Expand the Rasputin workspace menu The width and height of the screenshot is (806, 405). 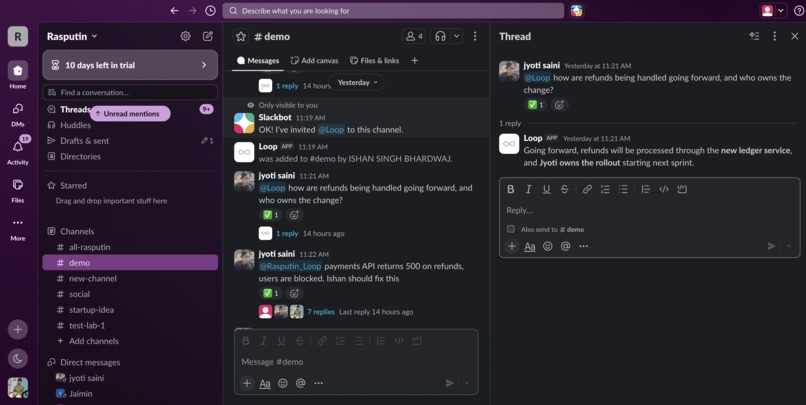(72, 36)
